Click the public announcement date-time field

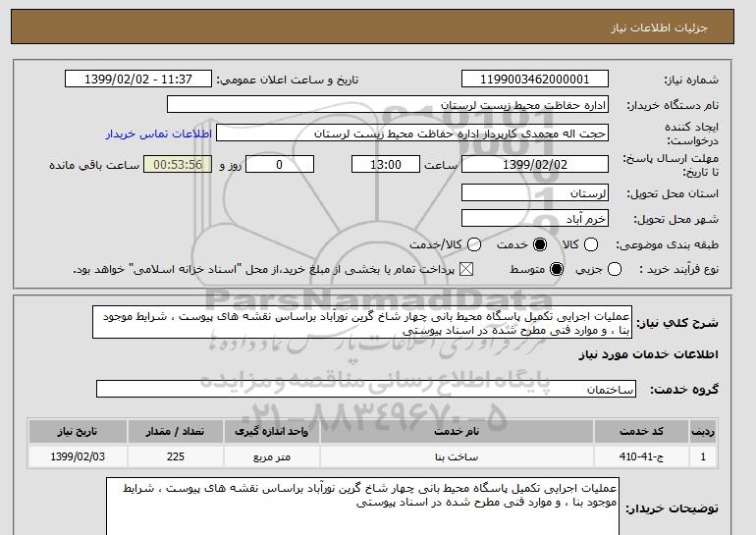(138, 80)
